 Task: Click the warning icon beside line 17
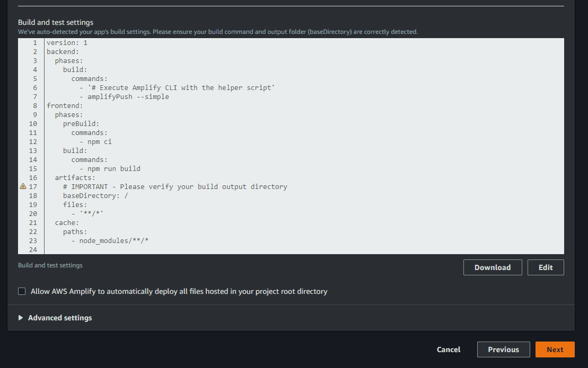[x=22, y=186]
